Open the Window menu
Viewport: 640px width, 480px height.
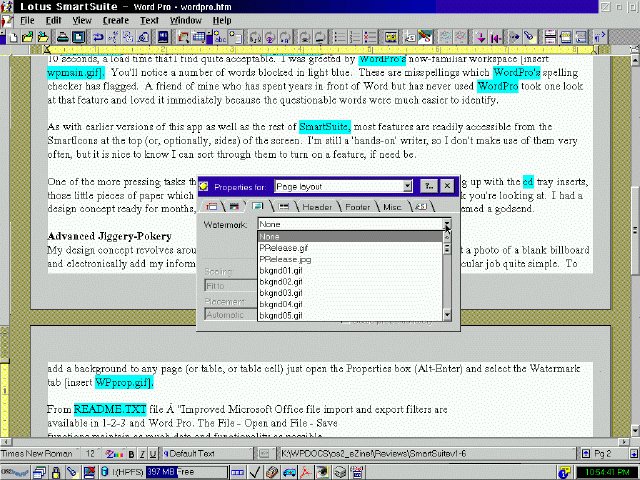pos(186,20)
